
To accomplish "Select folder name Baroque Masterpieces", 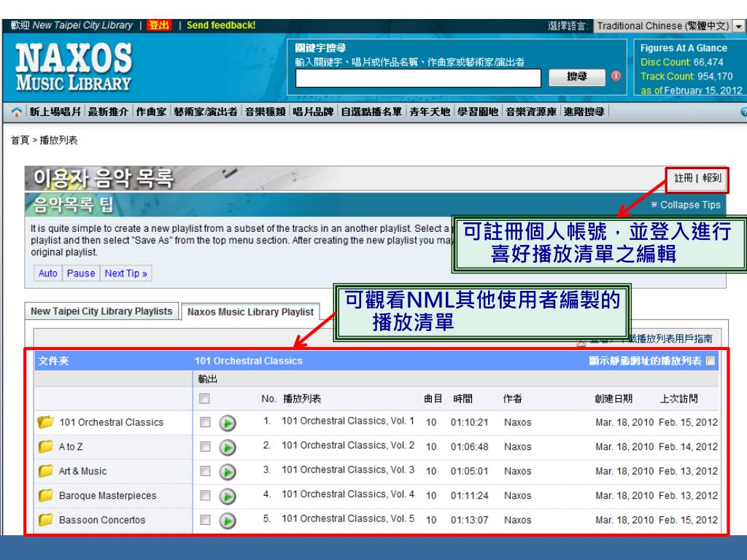I will click(x=107, y=496).
